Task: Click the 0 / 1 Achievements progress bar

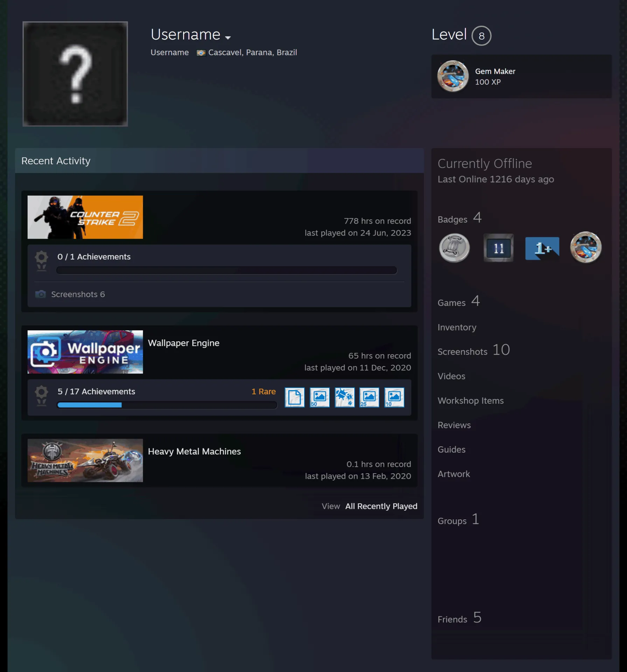Action: tap(227, 270)
